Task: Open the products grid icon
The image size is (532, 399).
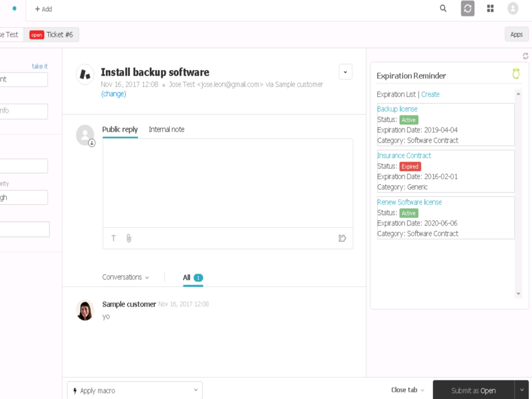Action: (490, 8)
